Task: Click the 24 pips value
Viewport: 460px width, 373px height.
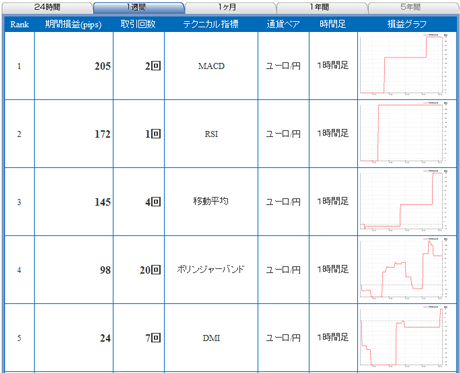Action: (105, 338)
